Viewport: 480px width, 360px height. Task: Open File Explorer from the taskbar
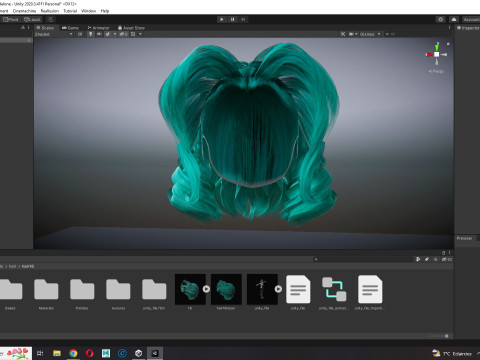[x=57, y=353]
